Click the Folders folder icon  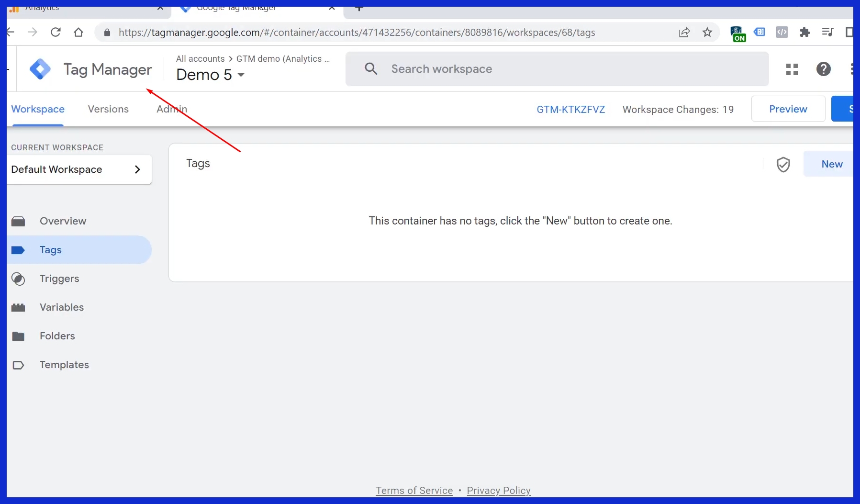tap(18, 336)
